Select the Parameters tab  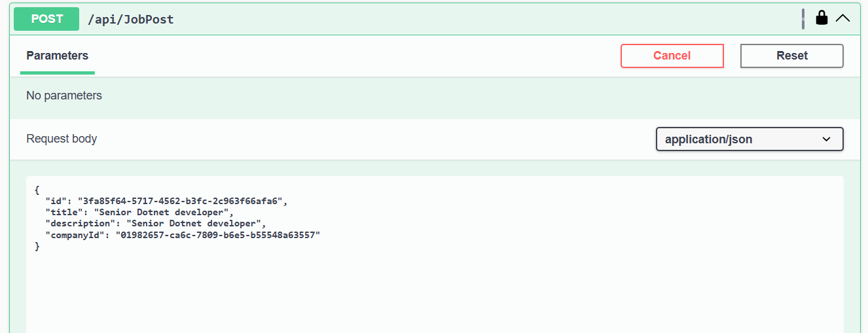point(58,56)
